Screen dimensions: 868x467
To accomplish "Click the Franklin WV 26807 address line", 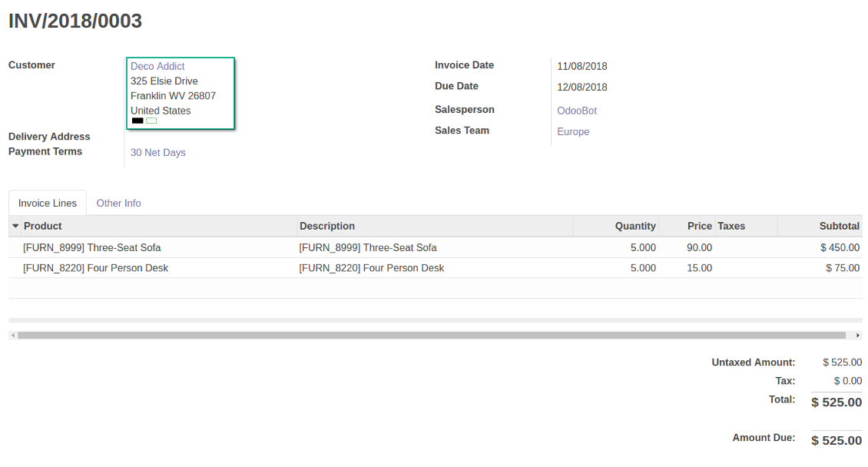I will coord(174,96).
